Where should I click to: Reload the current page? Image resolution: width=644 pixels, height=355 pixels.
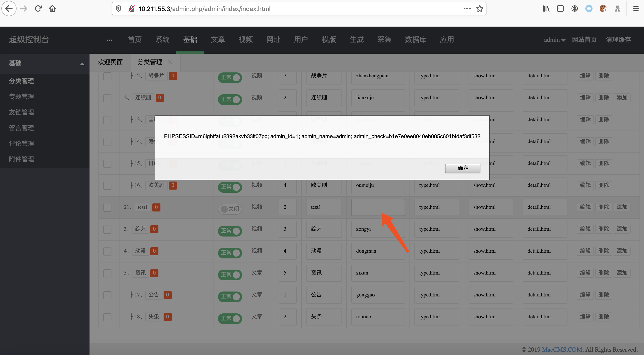38,9
